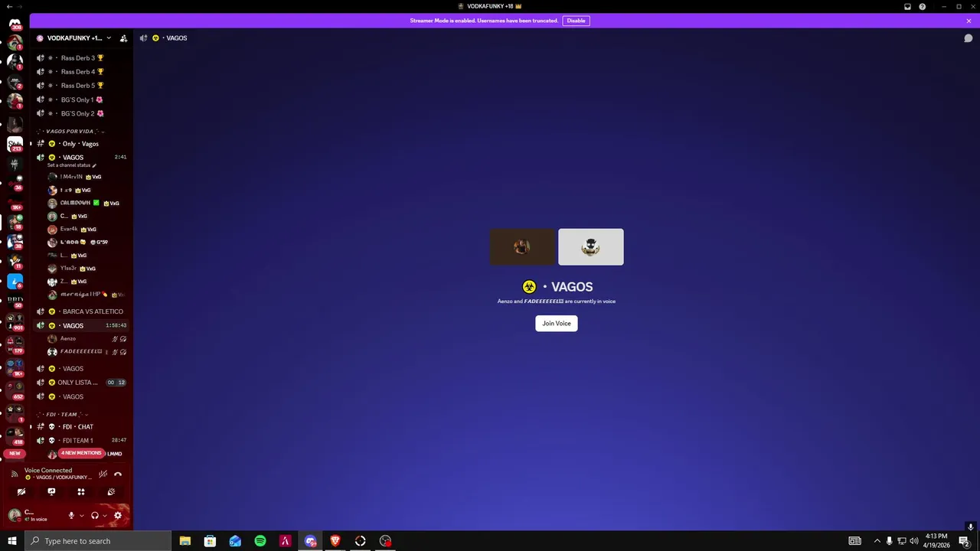Select the BARCA VS ATLETICO voice channel
The image size is (980, 551).
point(80,311)
